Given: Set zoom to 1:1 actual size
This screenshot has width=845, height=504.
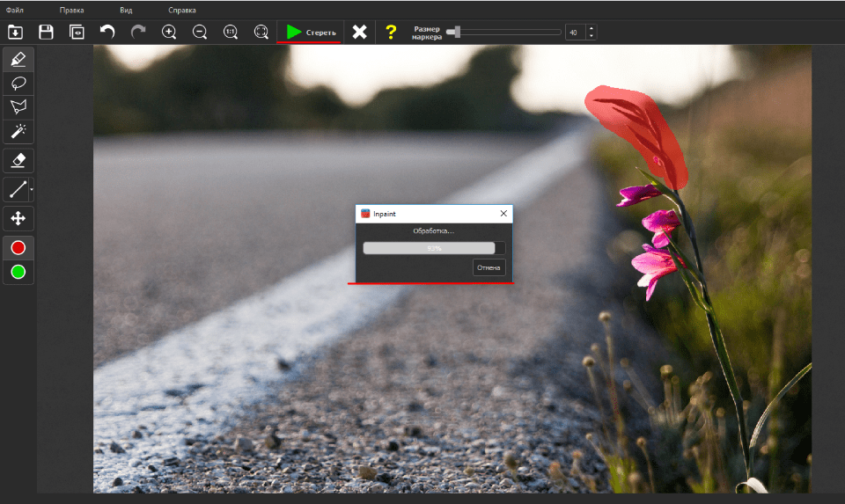Looking at the screenshot, I should [231, 33].
